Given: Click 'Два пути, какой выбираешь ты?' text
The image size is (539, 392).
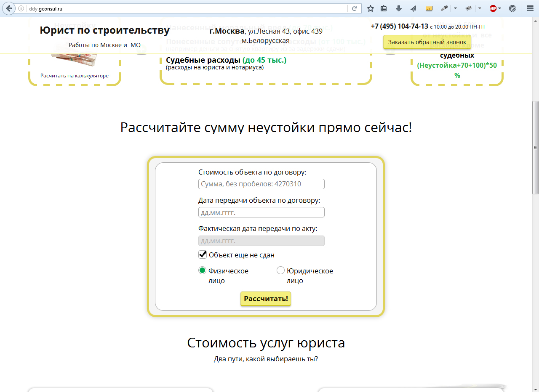Looking at the screenshot, I should tap(266, 359).
